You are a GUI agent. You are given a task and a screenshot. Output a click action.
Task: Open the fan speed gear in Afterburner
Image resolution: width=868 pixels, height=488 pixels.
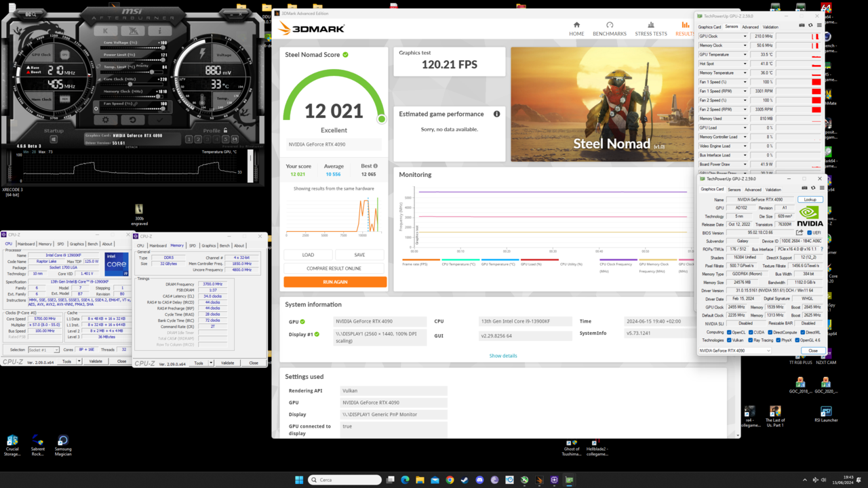pos(96,108)
